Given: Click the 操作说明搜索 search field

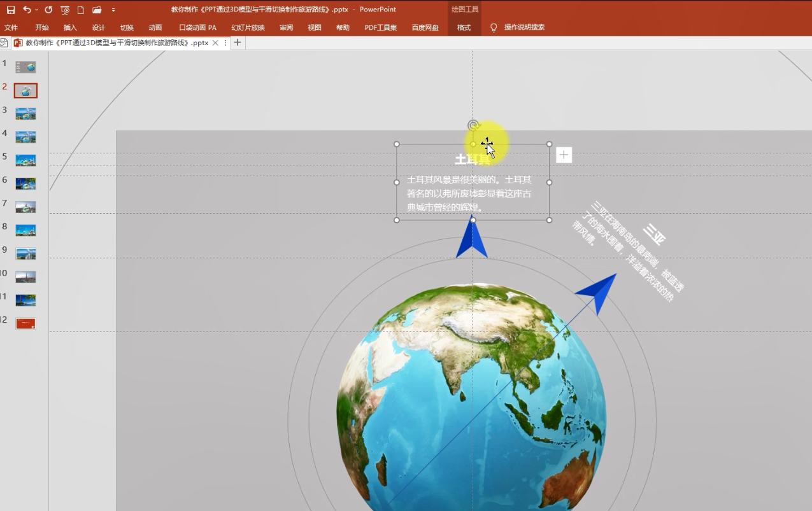Looking at the screenshot, I should coord(524,27).
